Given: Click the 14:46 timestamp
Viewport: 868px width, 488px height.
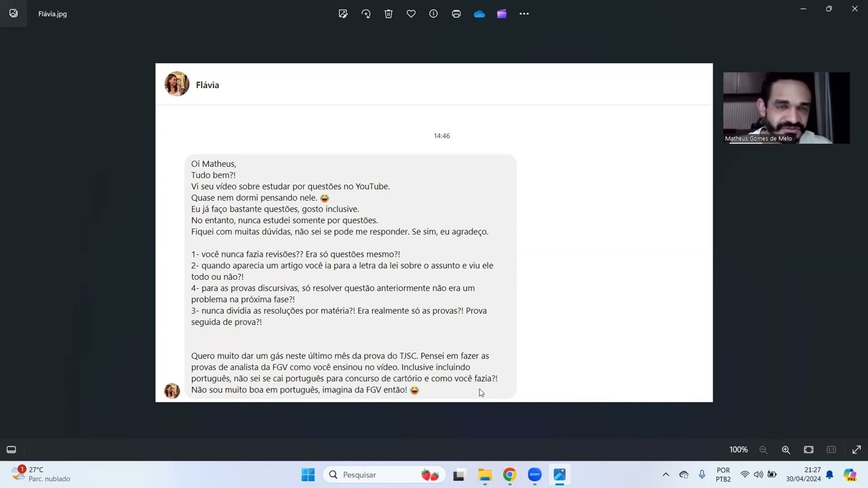Looking at the screenshot, I should coord(441,136).
